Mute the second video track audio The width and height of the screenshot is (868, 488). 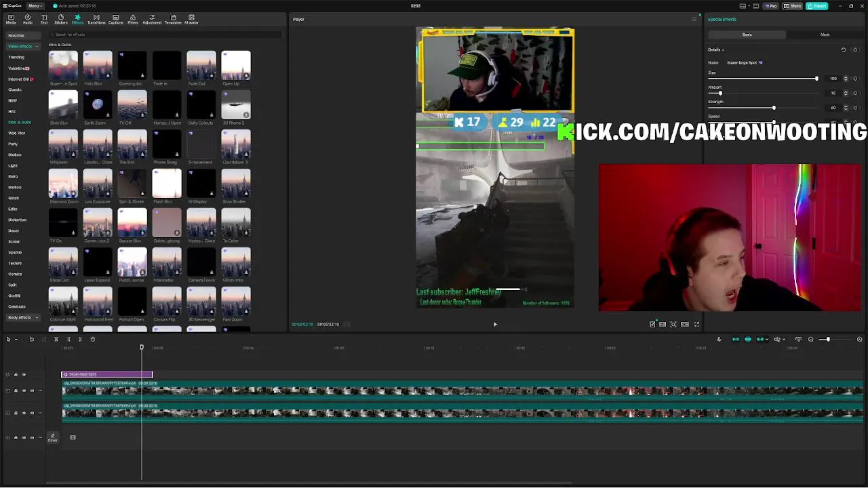click(x=32, y=412)
